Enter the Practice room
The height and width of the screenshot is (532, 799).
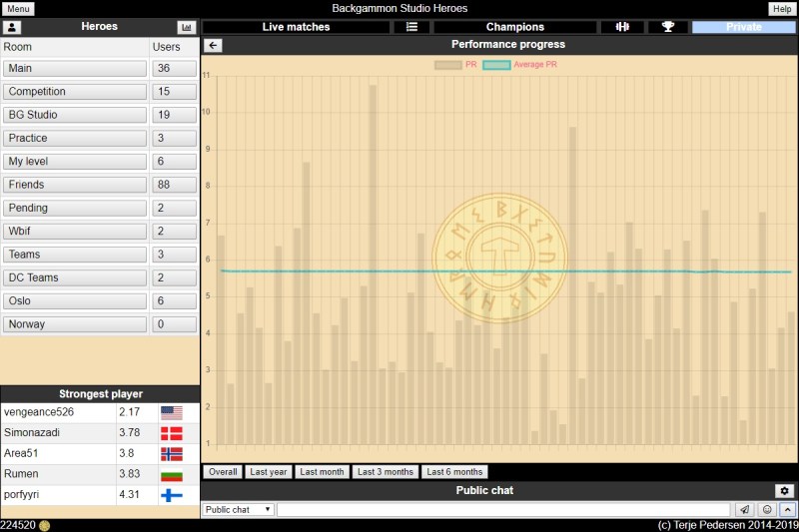74,138
